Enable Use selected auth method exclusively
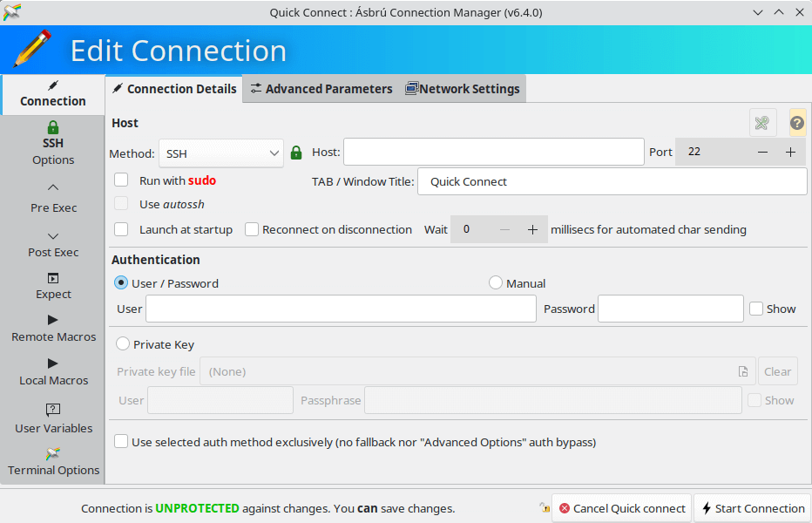The width and height of the screenshot is (812, 523). coord(121,442)
